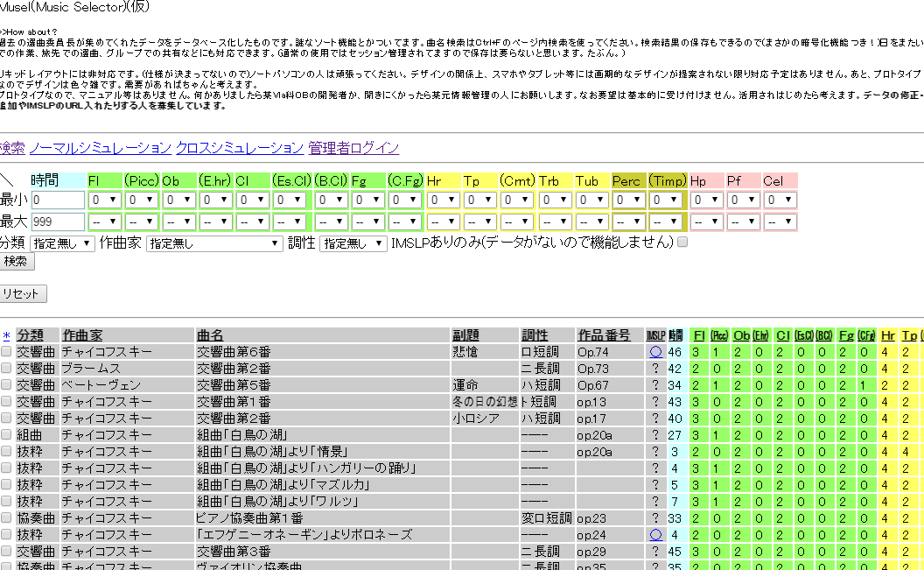Open the 作曲家 composer dropdown
This screenshot has width=924, height=570.
(x=214, y=243)
